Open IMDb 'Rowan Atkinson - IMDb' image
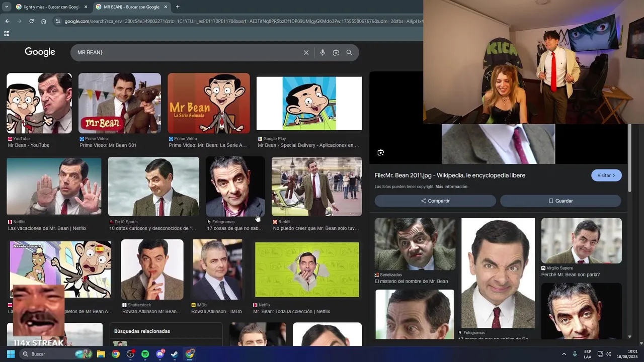This screenshot has width=644, height=362. (x=217, y=269)
